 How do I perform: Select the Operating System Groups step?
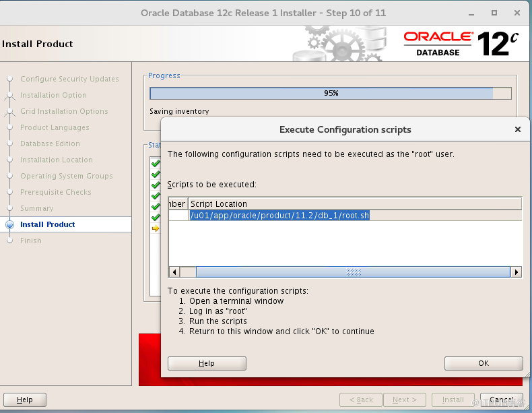point(67,176)
